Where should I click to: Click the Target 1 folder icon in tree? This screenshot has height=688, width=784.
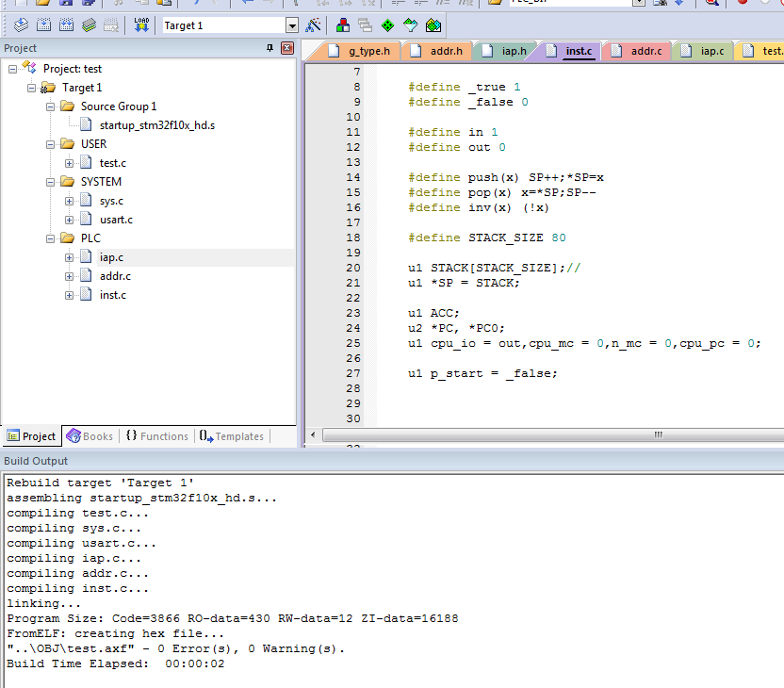point(48,88)
